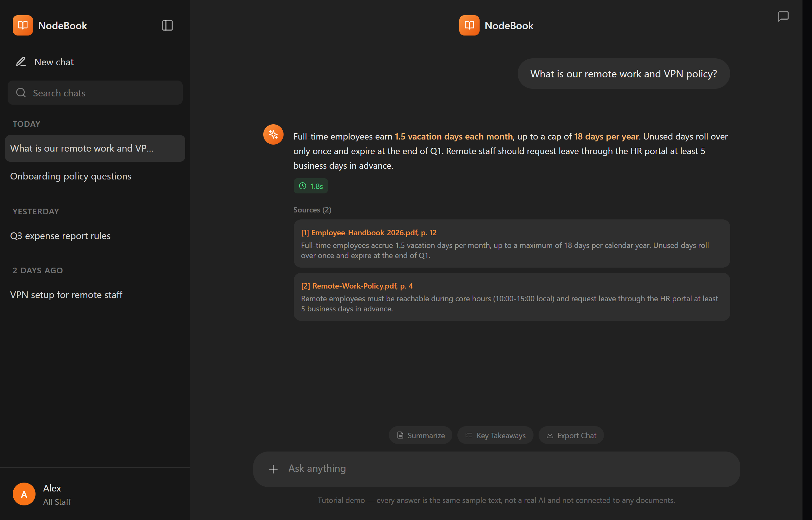
Task: Click the Key Takeaways list icon
Action: [469, 435]
